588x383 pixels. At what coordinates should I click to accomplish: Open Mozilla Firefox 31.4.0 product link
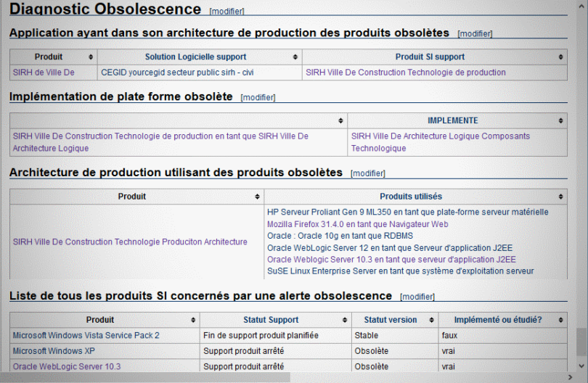click(x=357, y=224)
